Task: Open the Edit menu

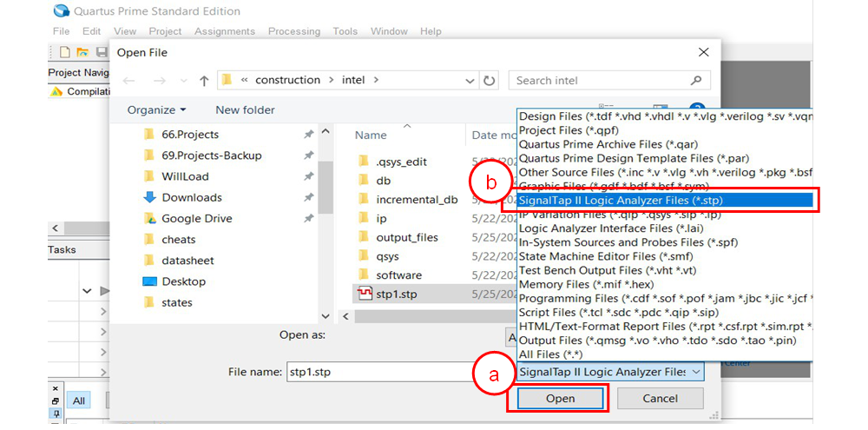Action: (x=91, y=31)
